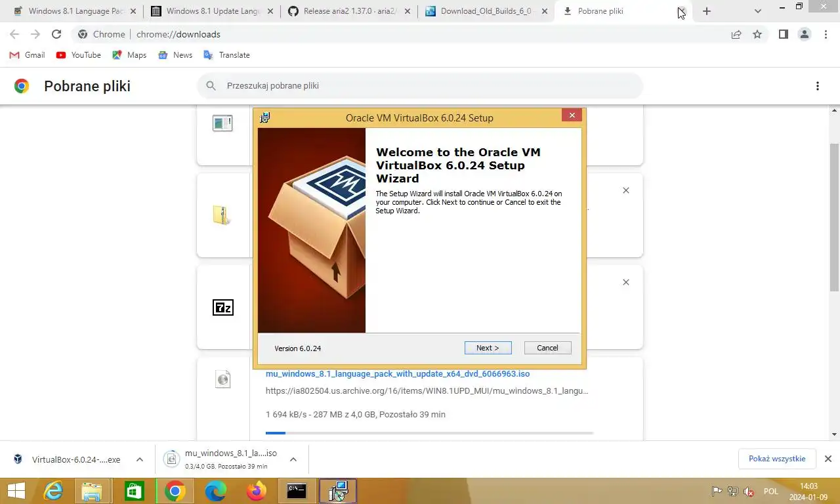Close the Oracle VM VirtualBox Setup dialog

(x=572, y=115)
